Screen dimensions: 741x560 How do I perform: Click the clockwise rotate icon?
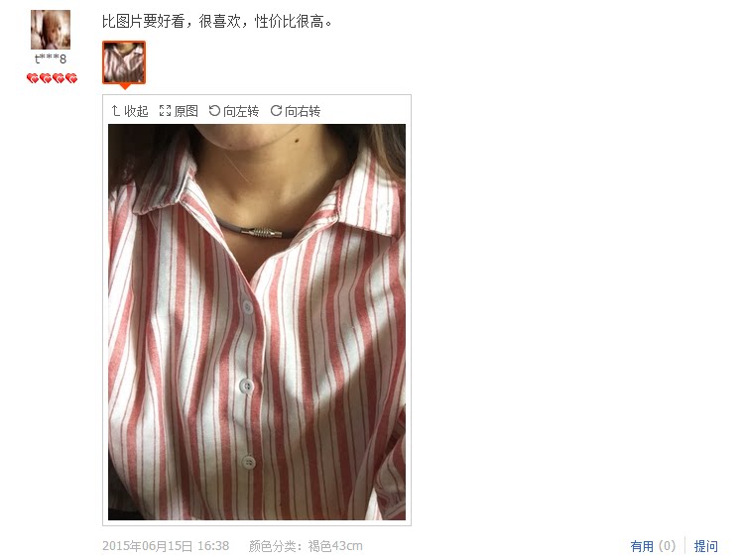(276, 110)
